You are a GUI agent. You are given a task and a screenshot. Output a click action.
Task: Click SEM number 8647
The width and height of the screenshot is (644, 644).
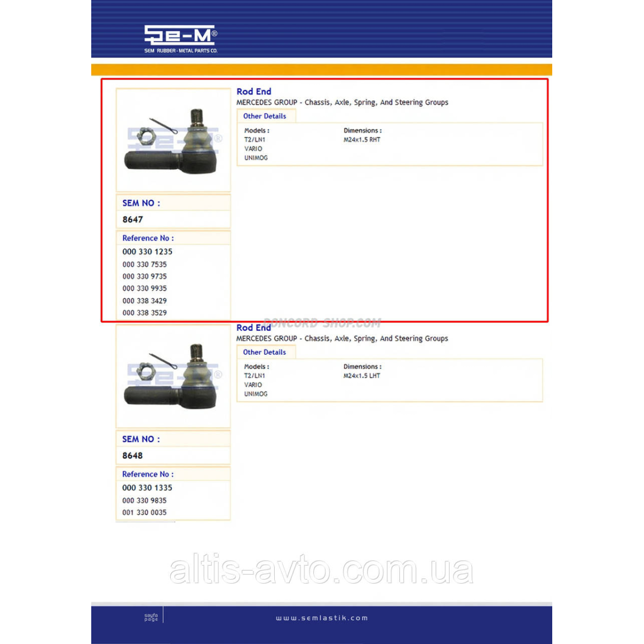tap(133, 219)
